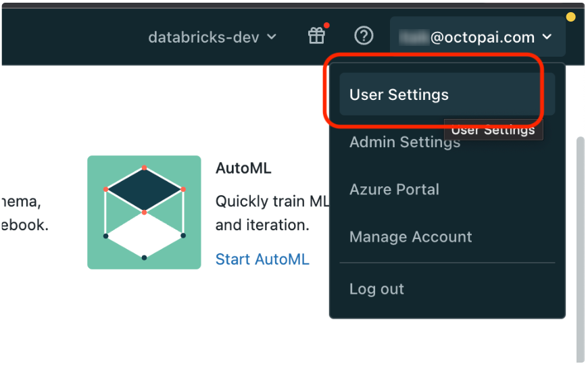Image resolution: width=588 pixels, height=368 pixels.
Task: Click the AutoML cube illustration
Action: click(x=144, y=212)
